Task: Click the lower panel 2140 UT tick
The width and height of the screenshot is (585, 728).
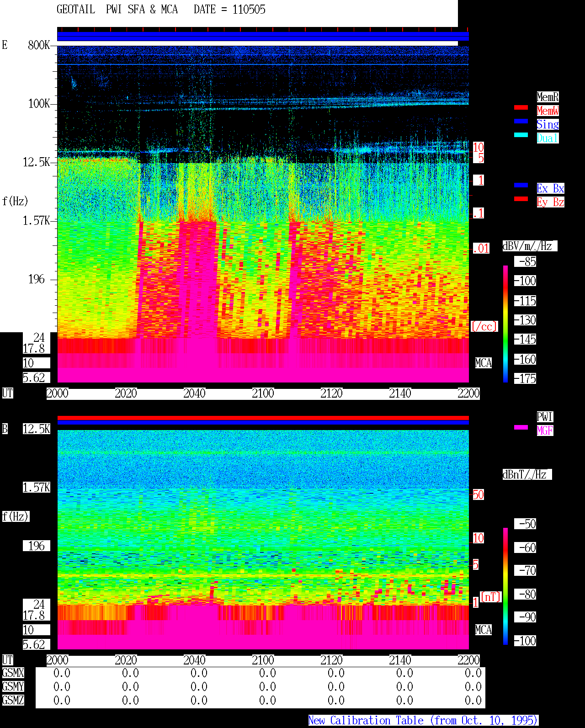Action: pos(400,660)
